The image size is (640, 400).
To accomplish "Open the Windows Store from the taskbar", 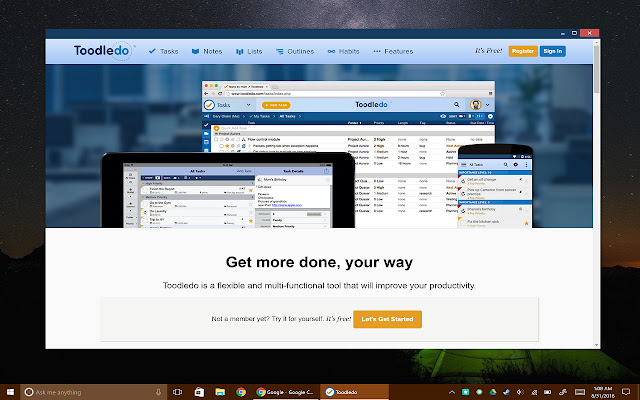I will [199, 392].
